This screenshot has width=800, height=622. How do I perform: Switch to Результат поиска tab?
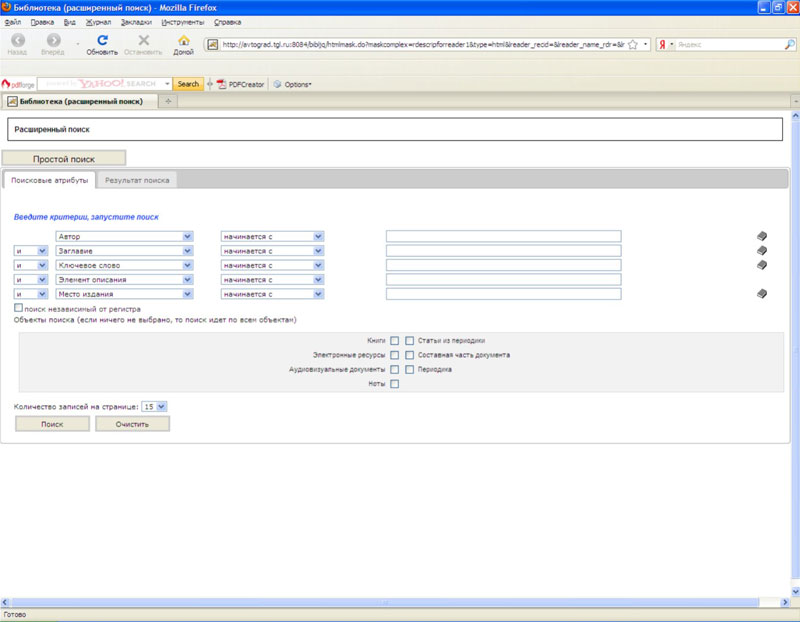pyautogui.click(x=137, y=180)
